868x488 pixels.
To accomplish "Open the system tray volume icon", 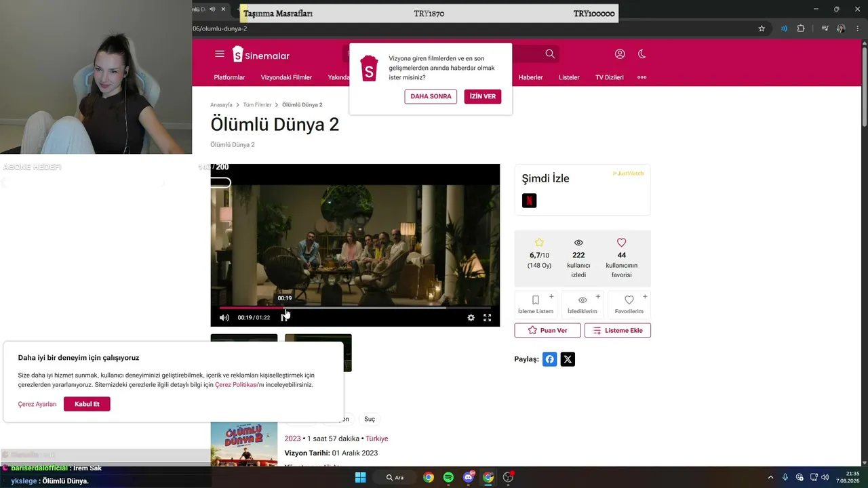I will coord(825,477).
